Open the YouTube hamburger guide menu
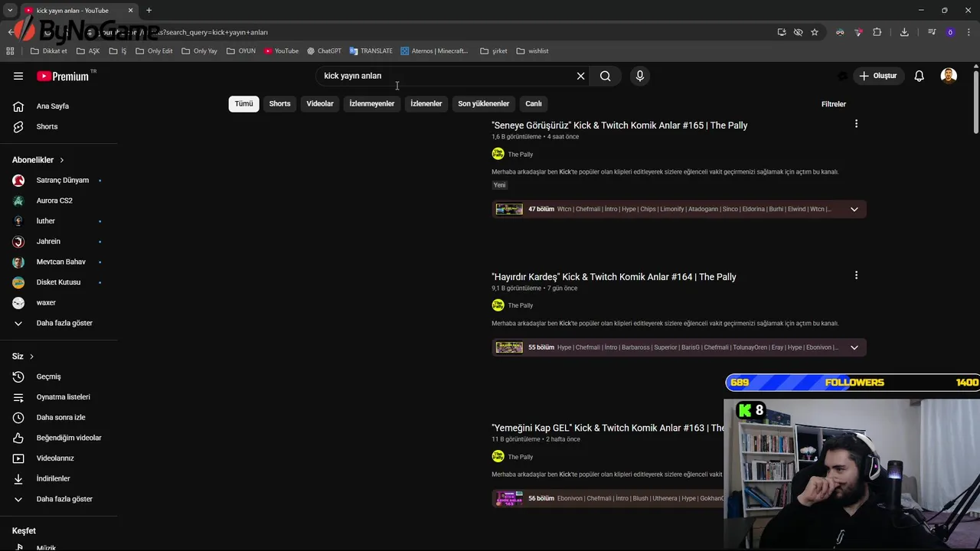The width and height of the screenshot is (980, 551). (x=18, y=76)
